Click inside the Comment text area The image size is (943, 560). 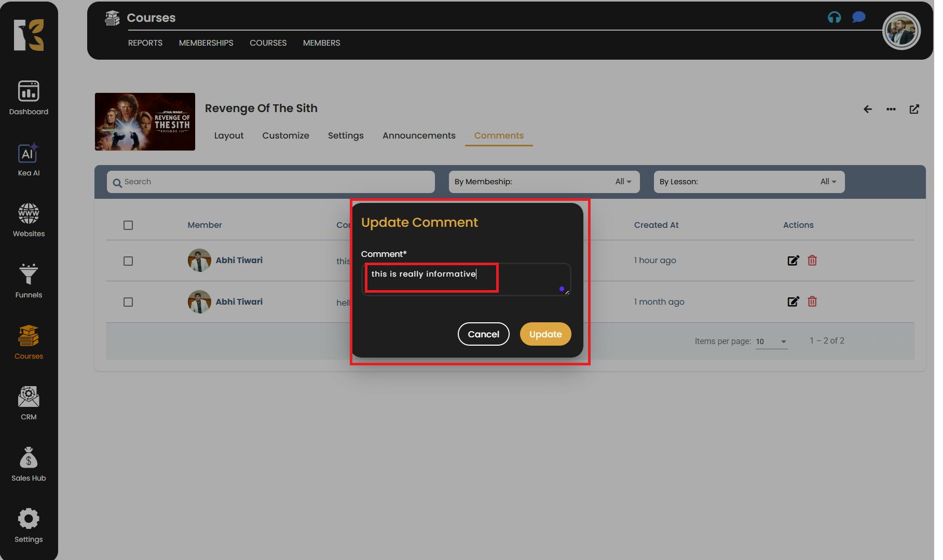(466, 279)
